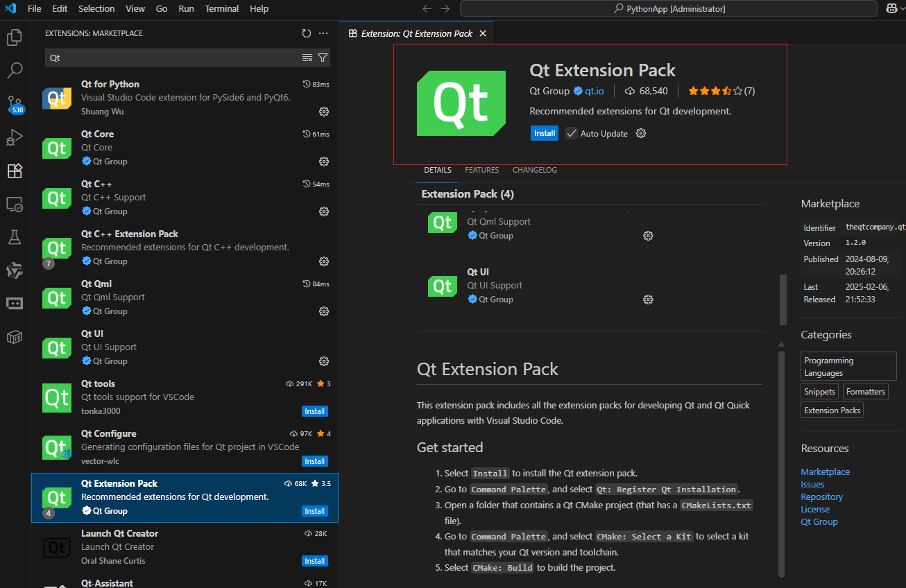
Task: Open the Issues resource link
Action: 813,484
